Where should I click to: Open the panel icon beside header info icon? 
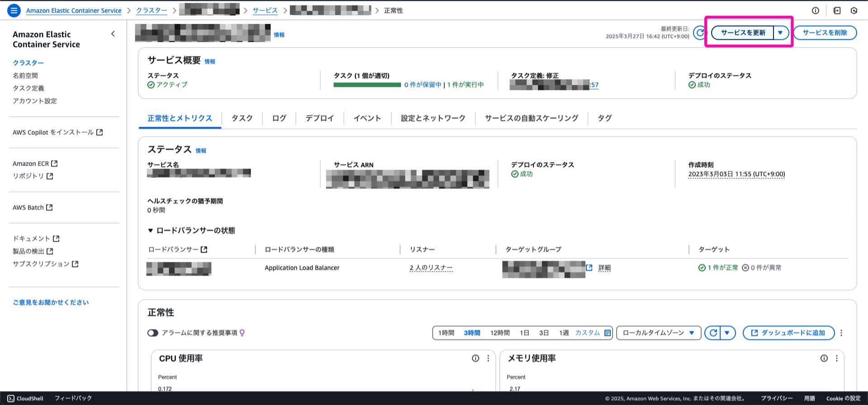837,10
